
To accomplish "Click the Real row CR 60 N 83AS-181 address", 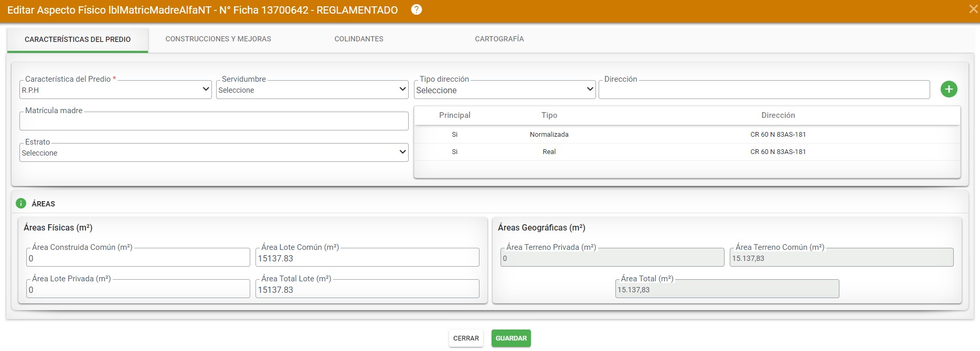I will (x=778, y=152).
